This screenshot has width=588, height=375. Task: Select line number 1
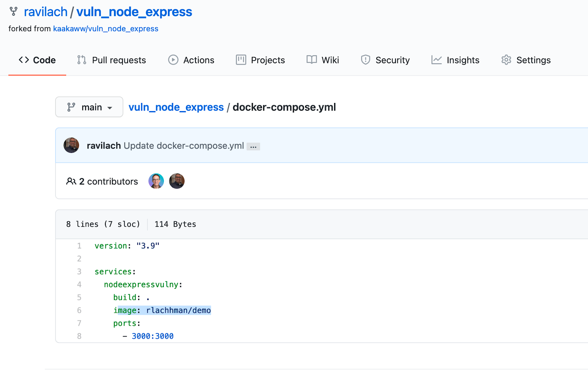(x=79, y=246)
